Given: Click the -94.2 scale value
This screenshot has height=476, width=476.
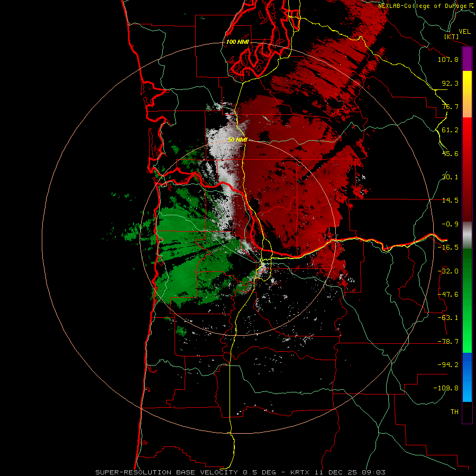Looking at the screenshot, I should [x=448, y=364].
